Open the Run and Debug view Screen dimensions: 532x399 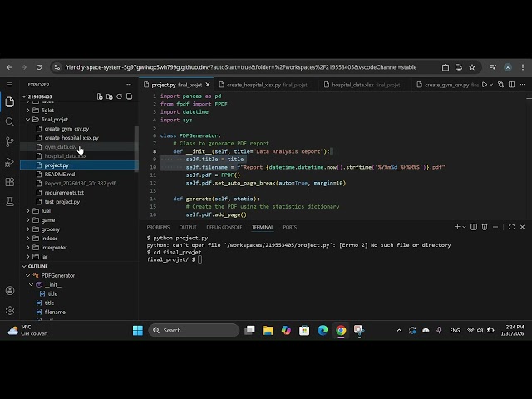[x=10, y=160]
